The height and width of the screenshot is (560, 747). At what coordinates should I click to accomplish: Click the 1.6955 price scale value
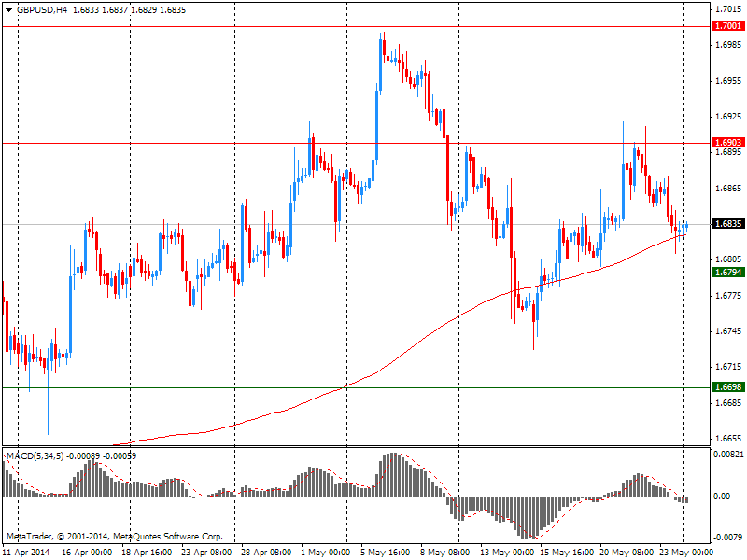pyautogui.click(x=728, y=81)
